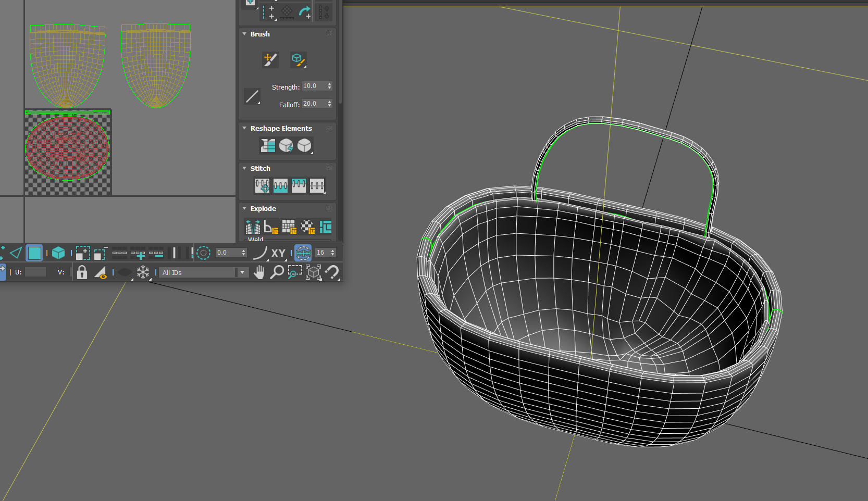Screen dimensions: 868x501
Task: Enable edge sub-object mode triangle icon
Action: click(16, 253)
